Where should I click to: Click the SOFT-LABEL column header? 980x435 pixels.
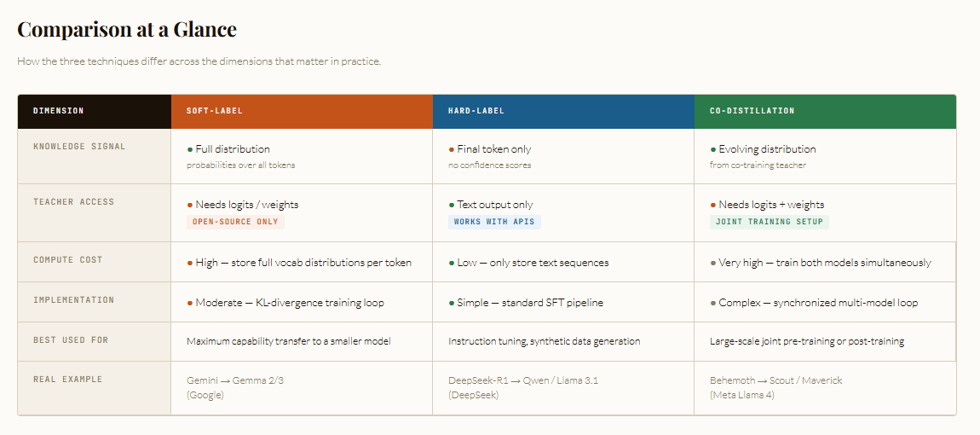pyautogui.click(x=302, y=112)
